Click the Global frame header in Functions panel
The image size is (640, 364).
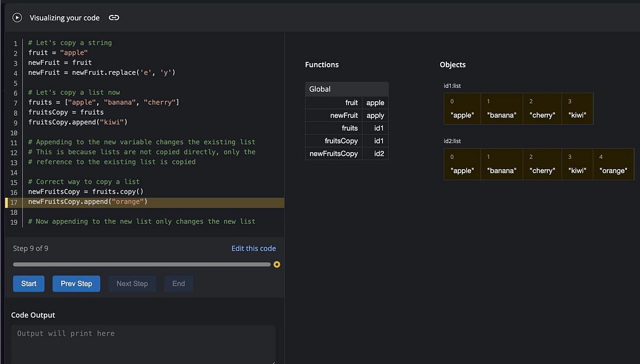point(320,88)
